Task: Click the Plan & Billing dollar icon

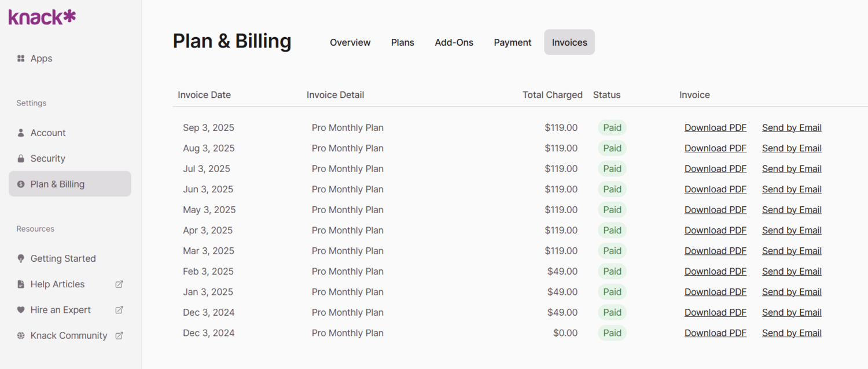Action: click(x=21, y=184)
